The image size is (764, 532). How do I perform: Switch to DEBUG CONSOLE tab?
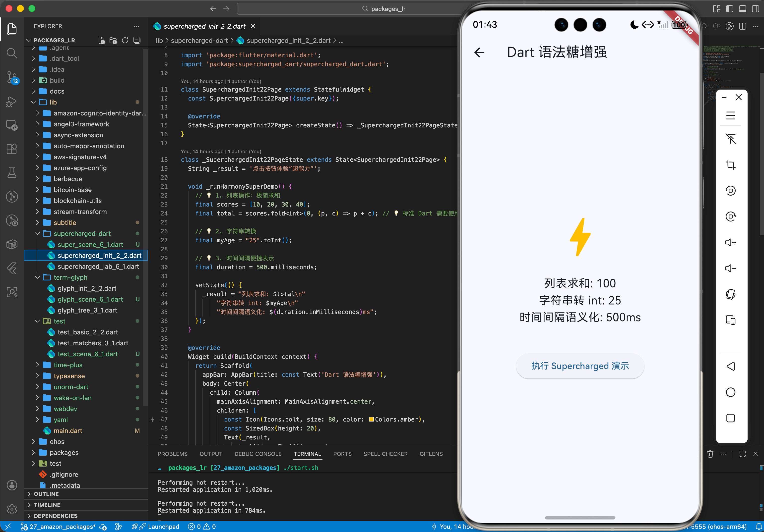point(257,454)
